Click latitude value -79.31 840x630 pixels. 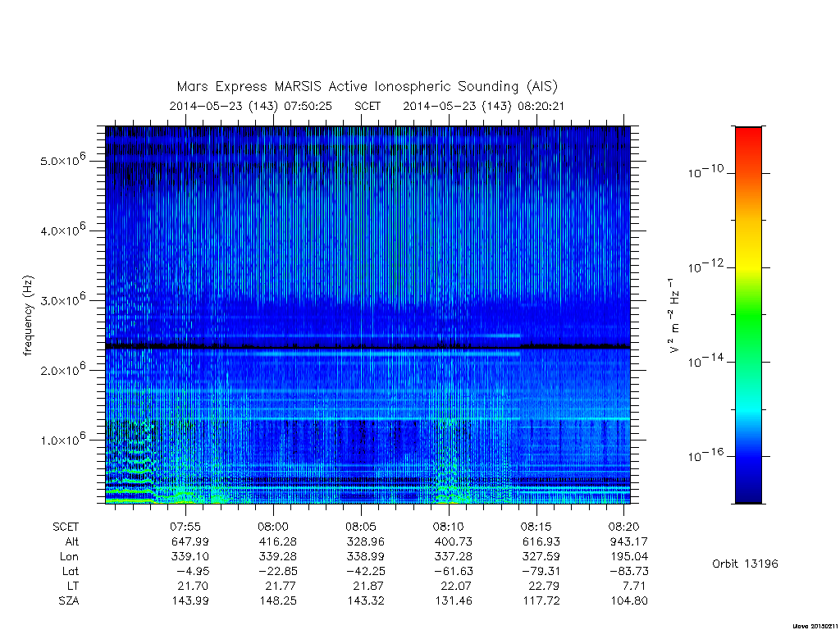point(541,571)
